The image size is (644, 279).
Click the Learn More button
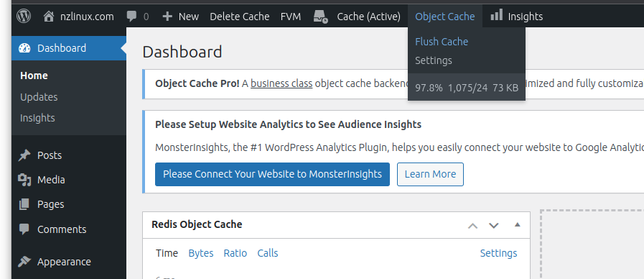tap(430, 174)
